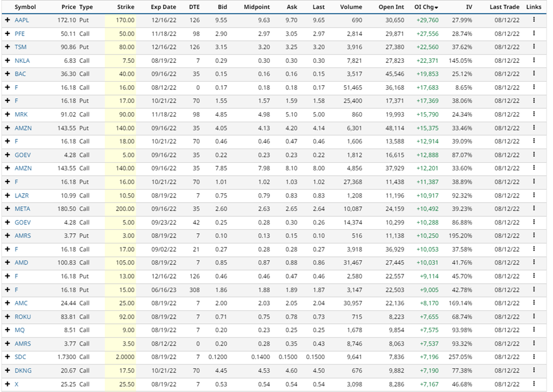This screenshot has width=553, height=392.
Task: Sort table by Symbol column header
Action: pyautogui.click(x=25, y=7)
